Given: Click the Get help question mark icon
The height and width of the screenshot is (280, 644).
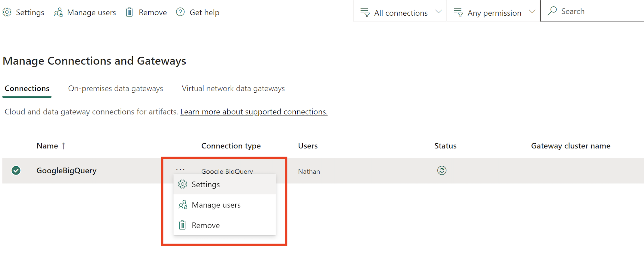Looking at the screenshot, I should tap(180, 12).
